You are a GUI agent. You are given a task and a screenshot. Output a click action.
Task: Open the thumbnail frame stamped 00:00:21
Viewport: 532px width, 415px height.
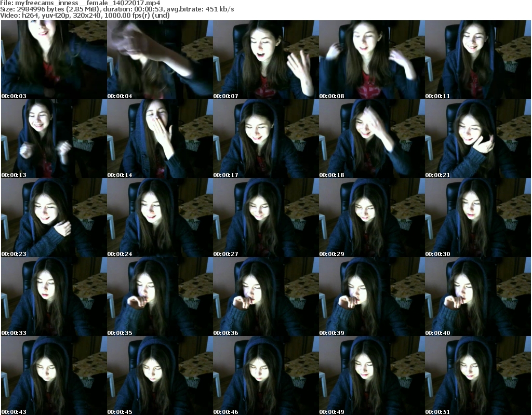(x=478, y=139)
